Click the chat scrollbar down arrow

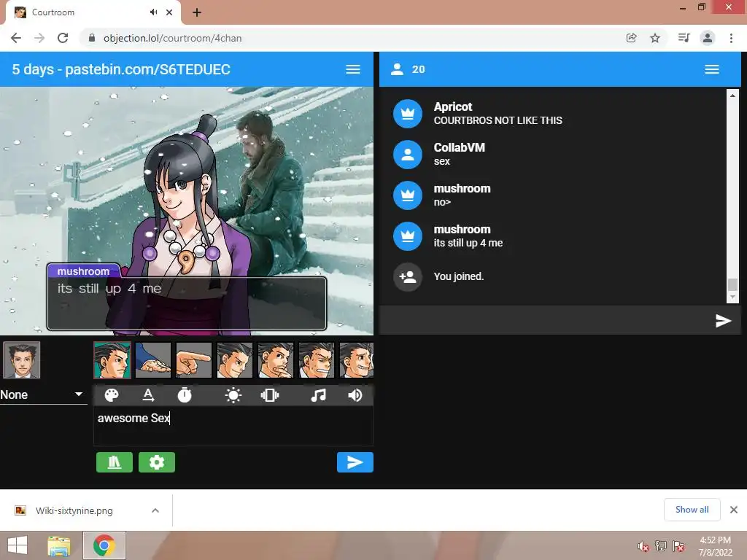(x=732, y=297)
